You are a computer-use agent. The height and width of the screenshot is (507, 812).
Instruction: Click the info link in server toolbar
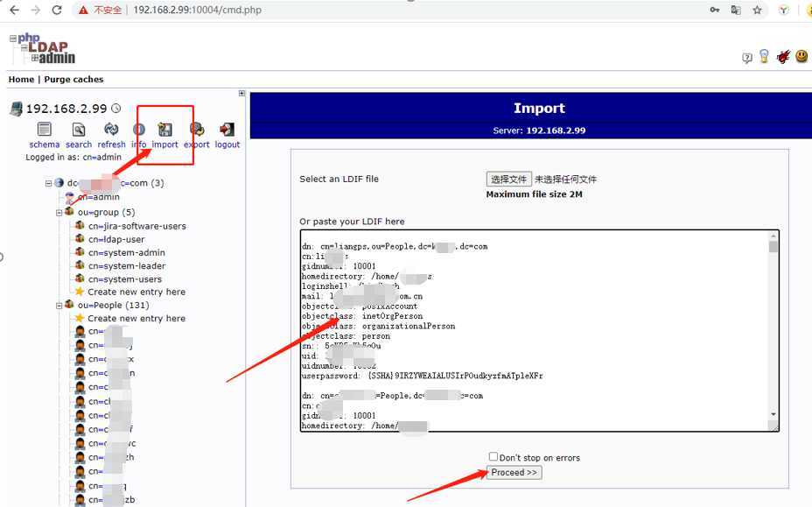pyautogui.click(x=139, y=144)
